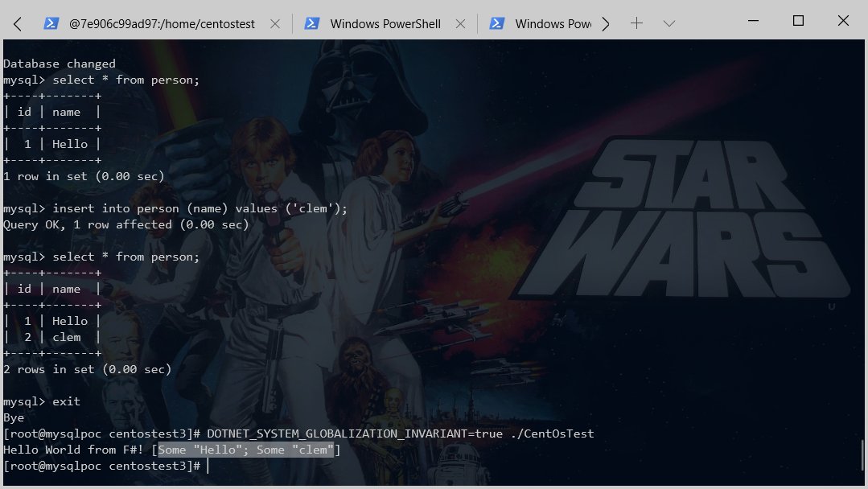Click PowerShell icon on the truncated third tab
This screenshot has height=489, width=868.
496,23
